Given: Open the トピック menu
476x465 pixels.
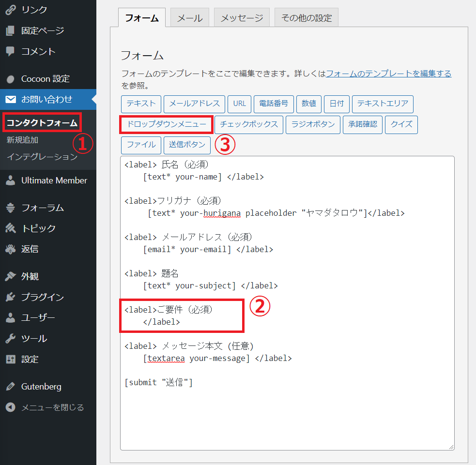Looking at the screenshot, I should [x=48, y=228].
